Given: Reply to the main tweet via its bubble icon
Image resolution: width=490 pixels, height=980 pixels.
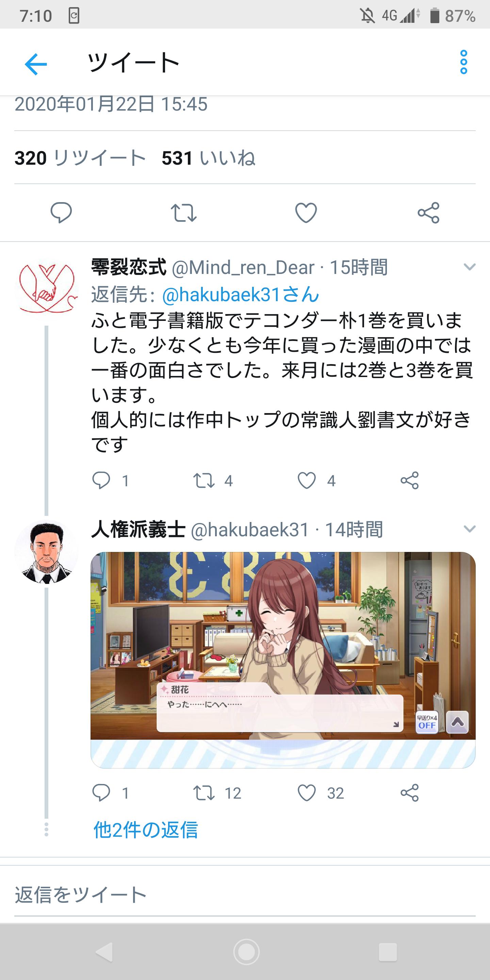Looking at the screenshot, I should pos(61,212).
